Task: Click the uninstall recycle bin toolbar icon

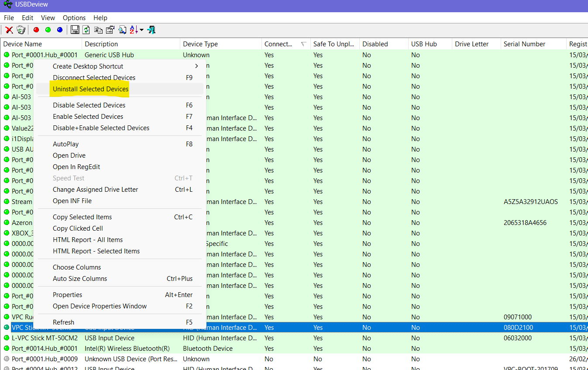Action: pyautogui.click(x=21, y=30)
